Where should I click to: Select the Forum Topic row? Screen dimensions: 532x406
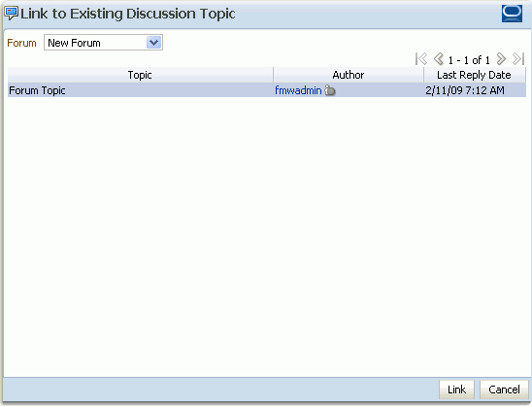click(x=267, y=90)
